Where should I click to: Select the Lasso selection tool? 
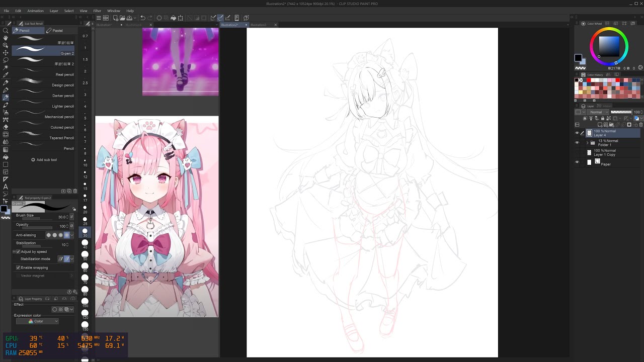pos(6,60)
